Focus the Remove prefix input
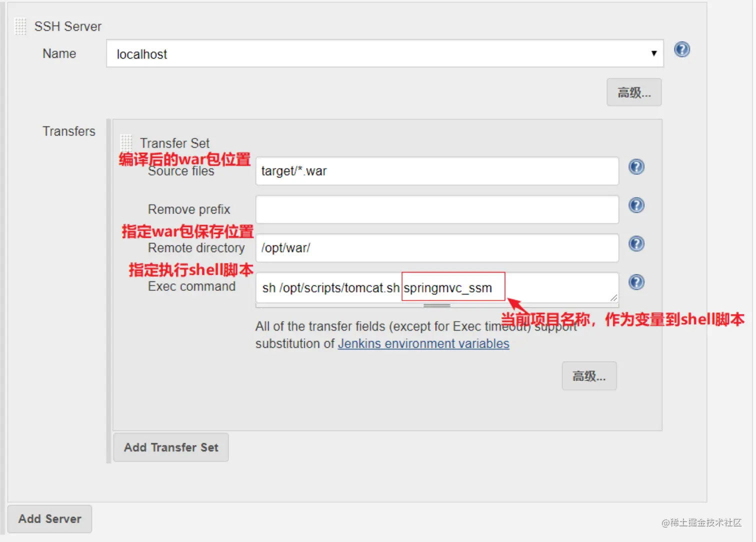This screenshot has height=542, width=756. coord(437,209)
